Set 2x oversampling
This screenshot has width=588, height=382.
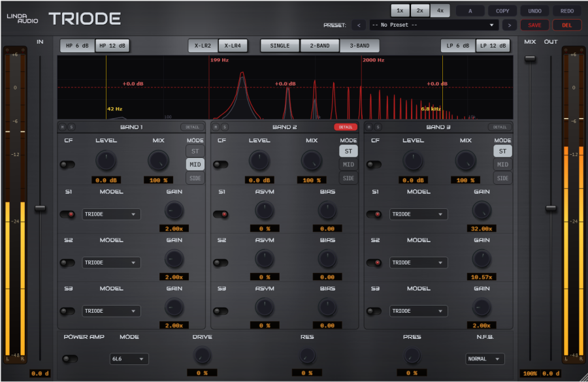(420, 11)
